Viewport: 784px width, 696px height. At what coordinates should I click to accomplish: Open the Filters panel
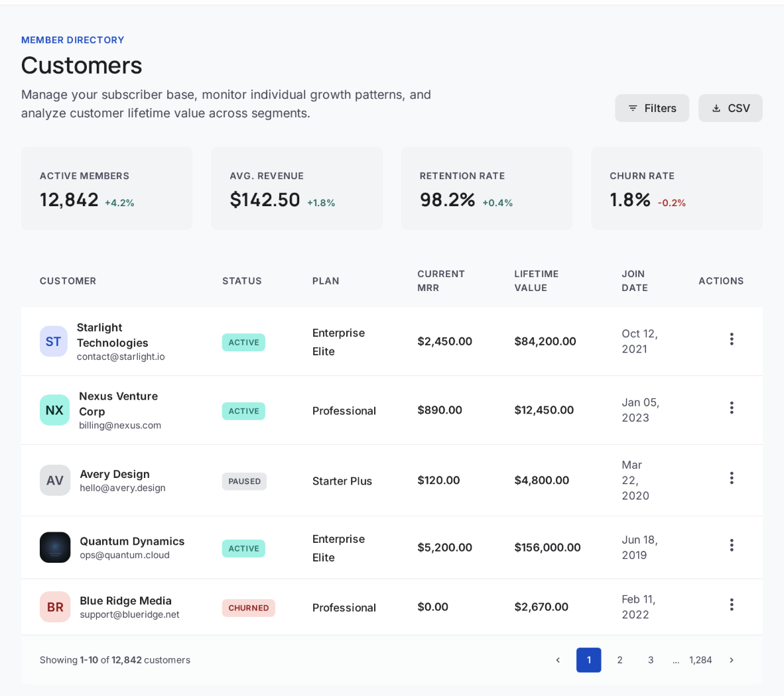[x=652, y=108]
